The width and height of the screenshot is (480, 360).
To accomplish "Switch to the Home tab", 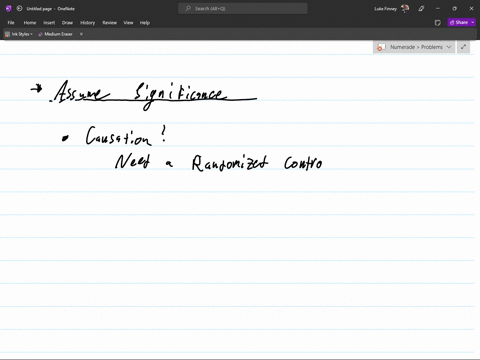I will coord(30,23).
